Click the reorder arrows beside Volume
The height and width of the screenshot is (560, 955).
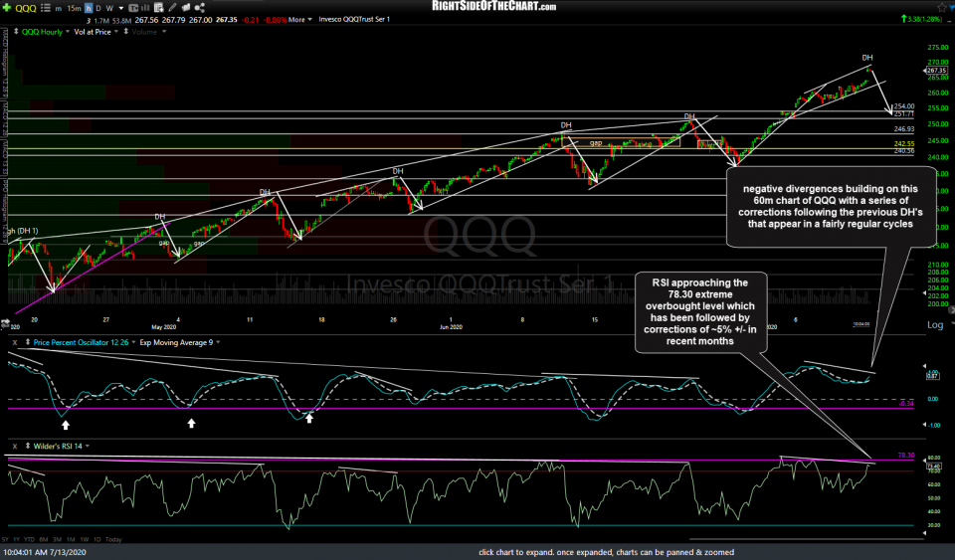pos(126,31)
